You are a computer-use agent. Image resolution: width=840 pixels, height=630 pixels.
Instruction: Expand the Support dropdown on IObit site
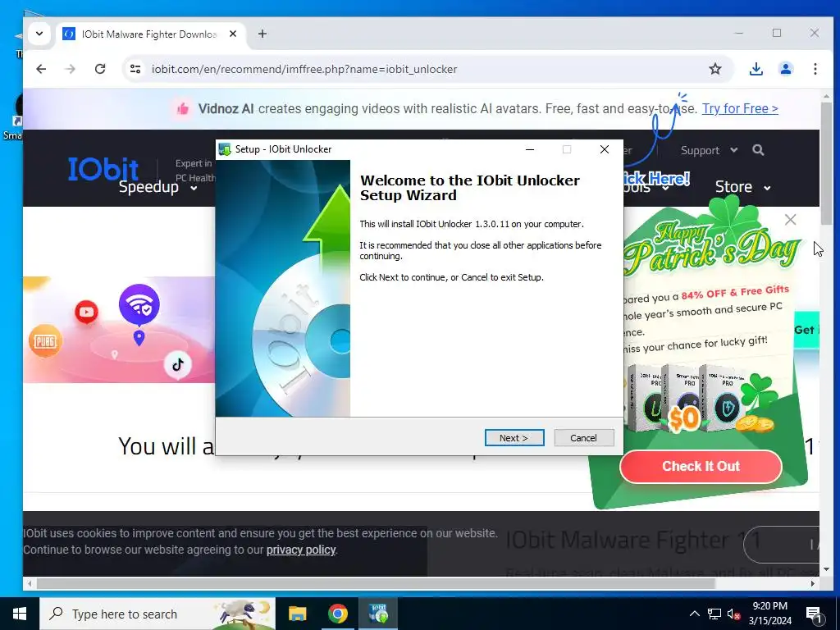click(709, 151)
